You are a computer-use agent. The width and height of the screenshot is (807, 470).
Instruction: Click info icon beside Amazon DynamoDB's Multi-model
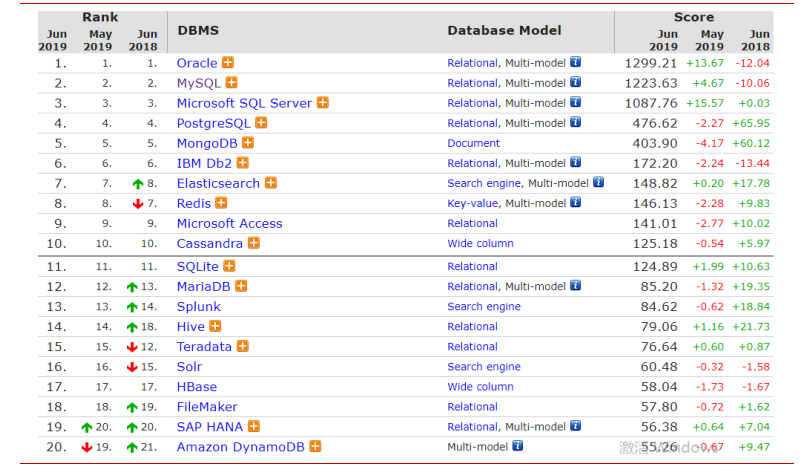click(518, 446)
